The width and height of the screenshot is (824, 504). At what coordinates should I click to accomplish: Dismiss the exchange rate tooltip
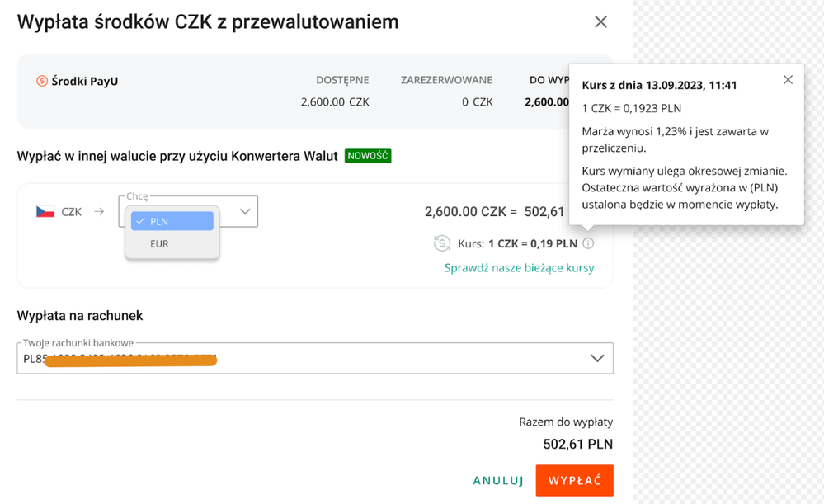788,80
